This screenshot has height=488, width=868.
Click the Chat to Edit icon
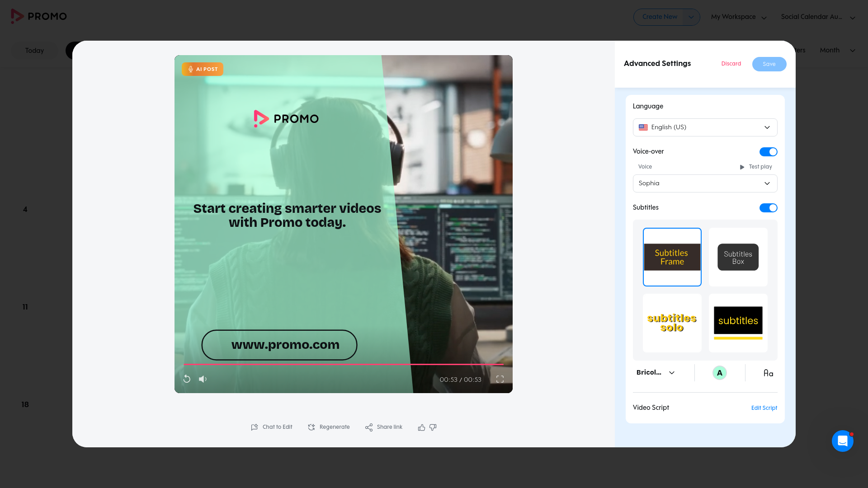pos(255,427)
